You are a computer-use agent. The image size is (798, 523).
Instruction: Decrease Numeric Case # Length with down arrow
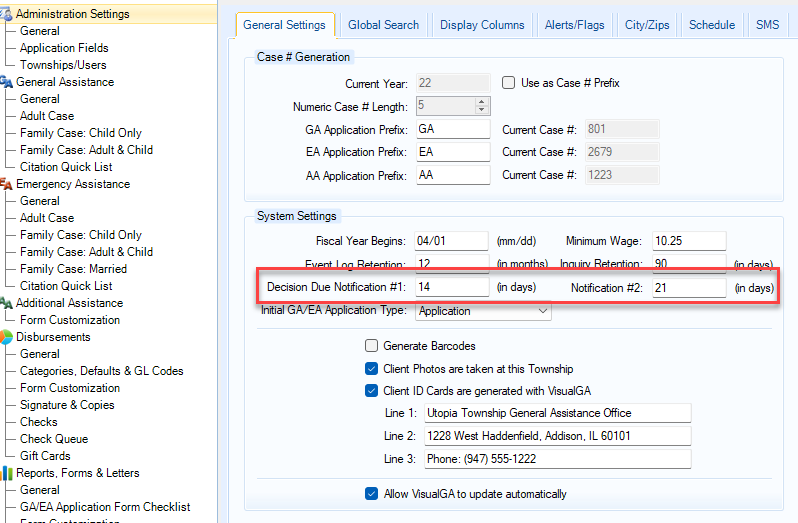click(x=481, y=109)
